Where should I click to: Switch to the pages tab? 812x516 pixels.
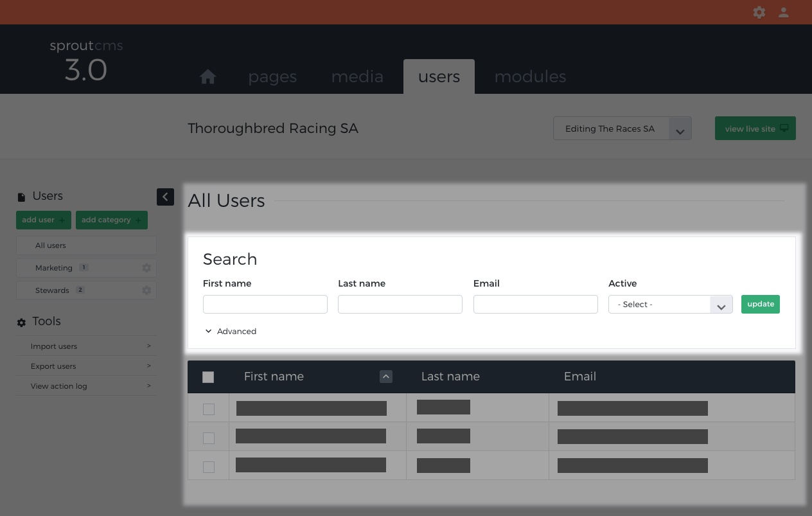pos(272,77)
